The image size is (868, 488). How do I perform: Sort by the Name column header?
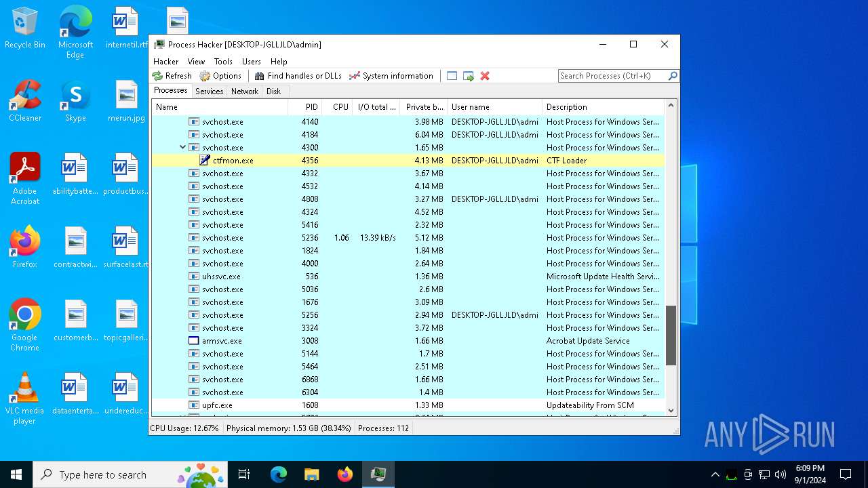click(220, 107)
